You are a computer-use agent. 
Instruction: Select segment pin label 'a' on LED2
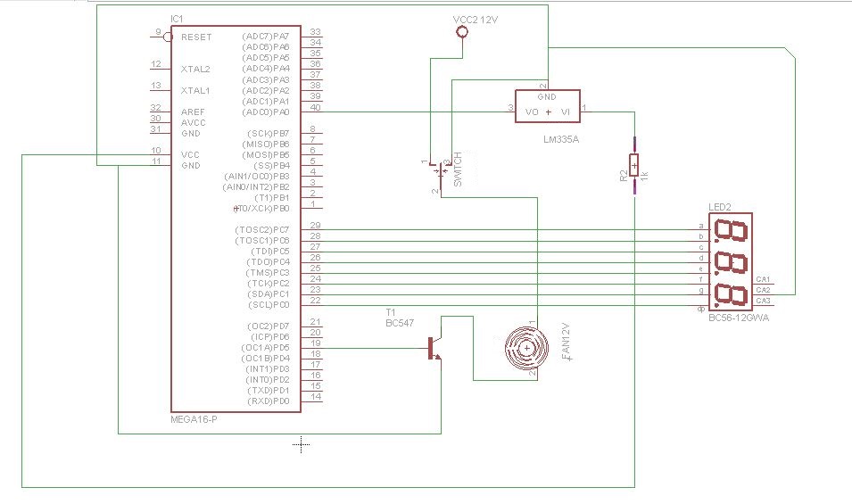[701, 226]
